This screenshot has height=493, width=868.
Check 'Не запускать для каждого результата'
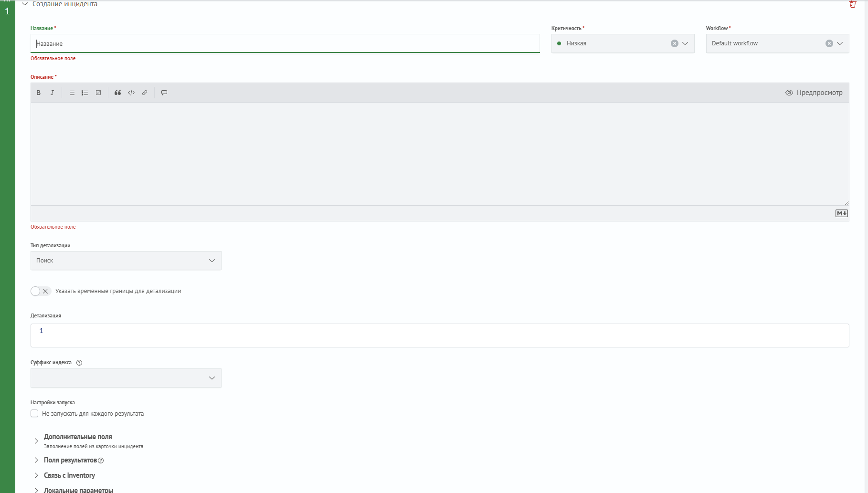[x=34, y=414]
